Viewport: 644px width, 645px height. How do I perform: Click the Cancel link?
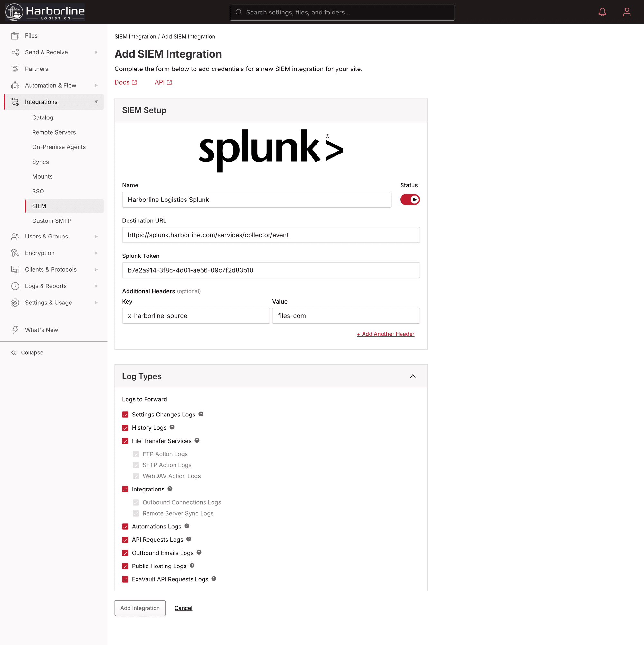click(x=184, y=608)
